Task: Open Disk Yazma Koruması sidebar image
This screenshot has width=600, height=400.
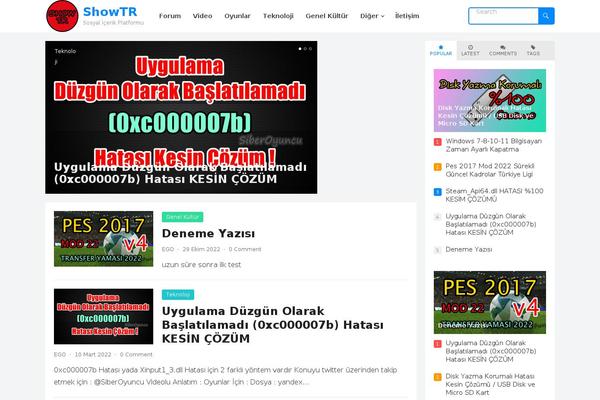Action: click(490, 100)
